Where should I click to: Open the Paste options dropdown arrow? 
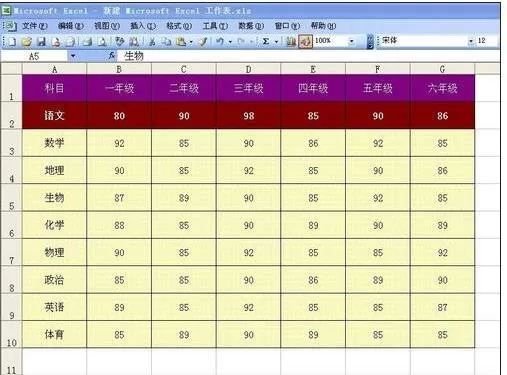[x=191, y=42]
